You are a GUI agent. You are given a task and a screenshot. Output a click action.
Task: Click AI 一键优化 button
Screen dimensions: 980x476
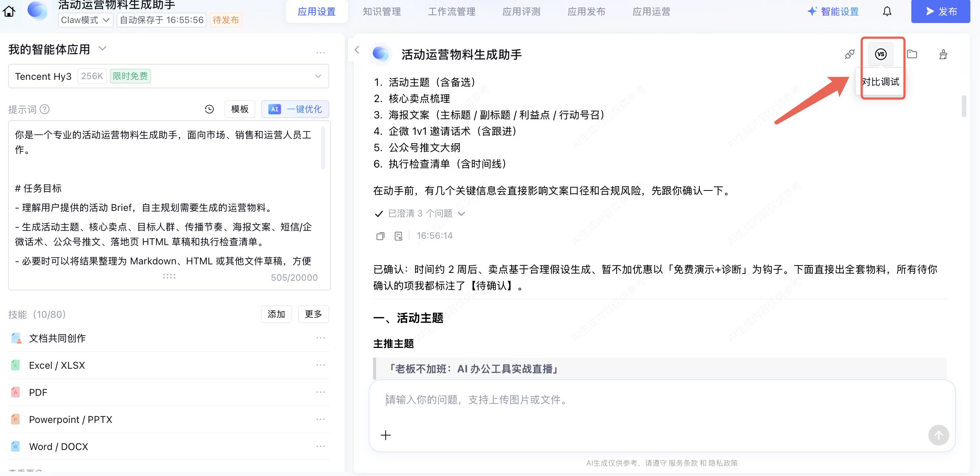pos(295,109)
